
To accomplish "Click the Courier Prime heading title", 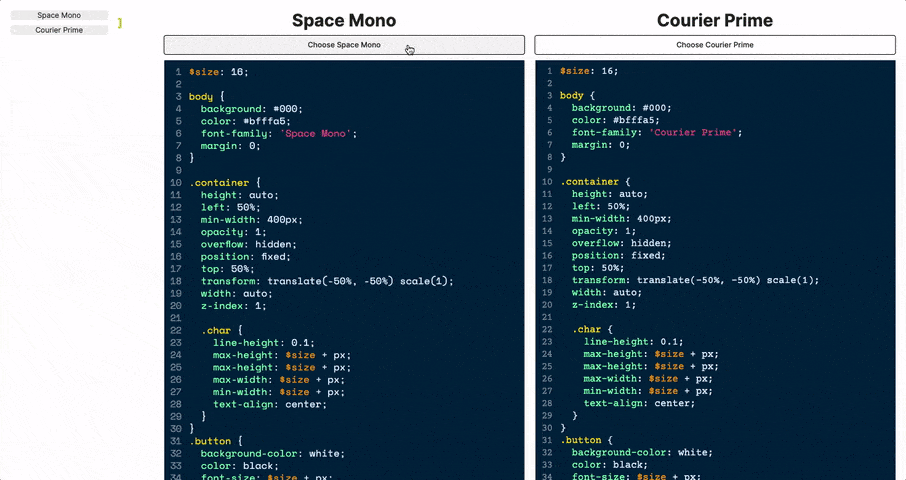I will click(714, 20).
